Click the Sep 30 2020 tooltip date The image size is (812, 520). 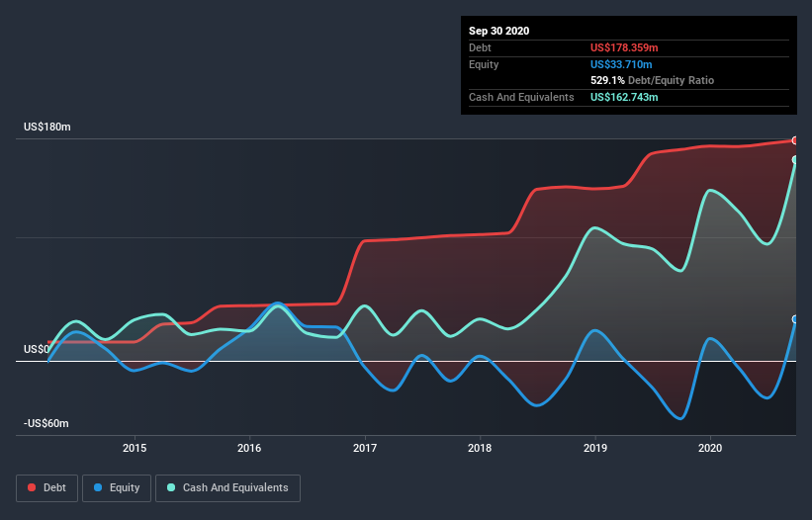499,31
